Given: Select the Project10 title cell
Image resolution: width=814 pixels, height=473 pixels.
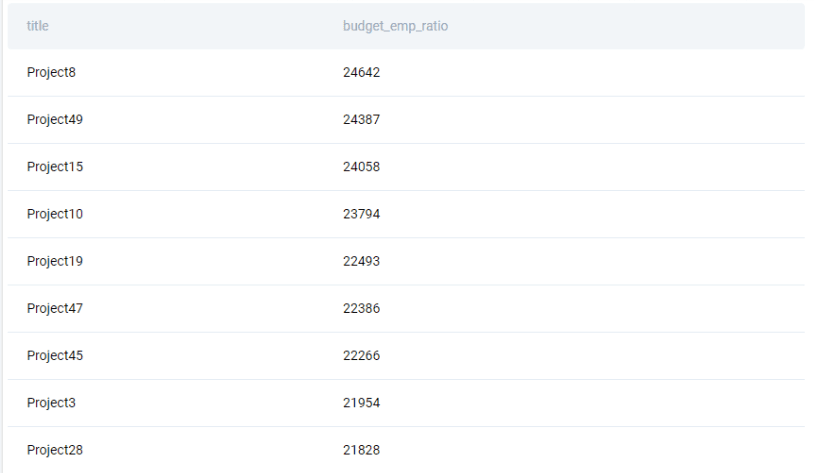Looking at the screenshot, I should (x=55, y=214).
